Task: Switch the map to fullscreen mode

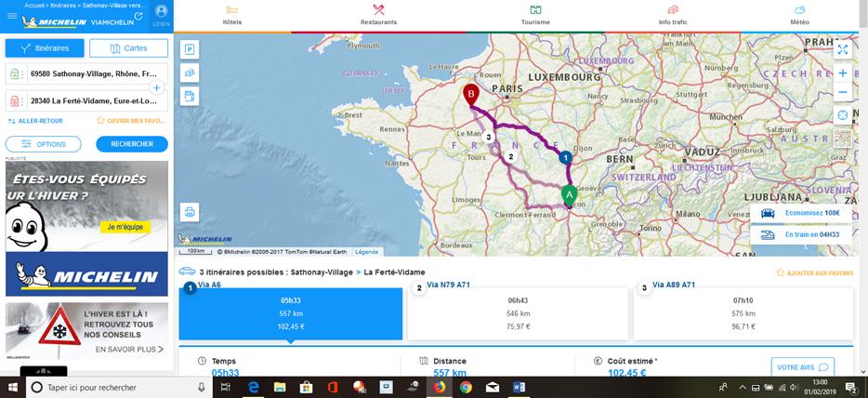Action: coord(842,49)
